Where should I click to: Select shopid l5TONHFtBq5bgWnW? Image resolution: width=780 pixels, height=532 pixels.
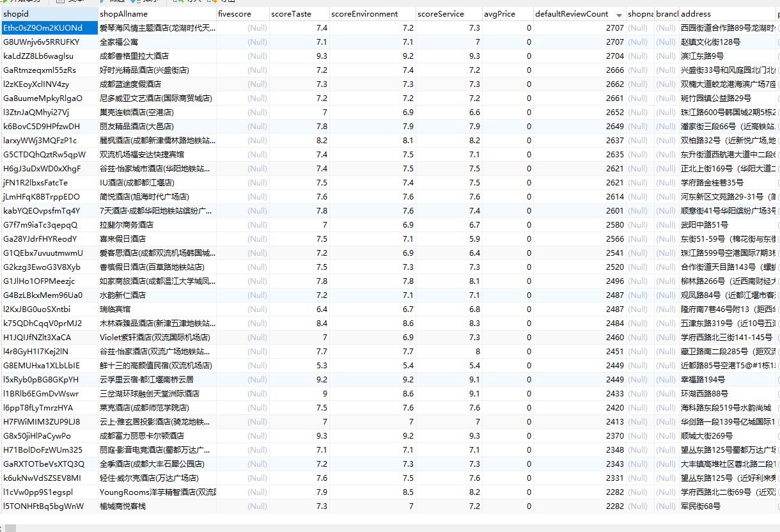click(49, 506)
